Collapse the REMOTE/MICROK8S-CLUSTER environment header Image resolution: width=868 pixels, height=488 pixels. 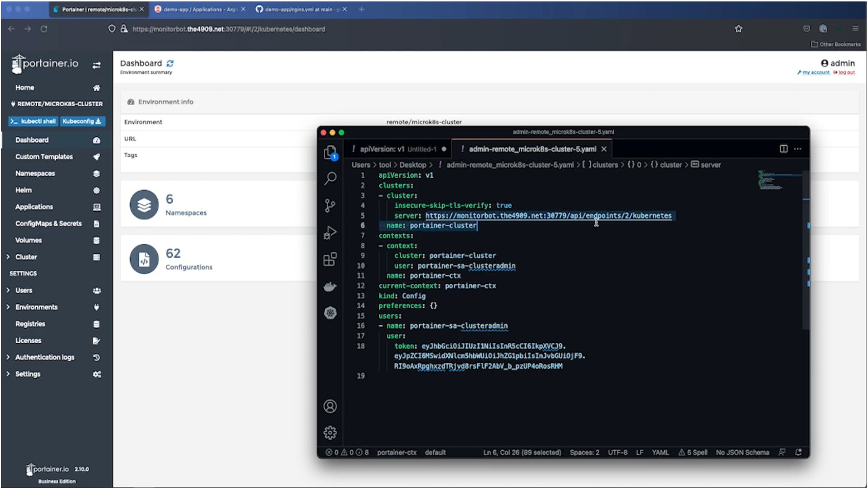[x=56, y=104]
